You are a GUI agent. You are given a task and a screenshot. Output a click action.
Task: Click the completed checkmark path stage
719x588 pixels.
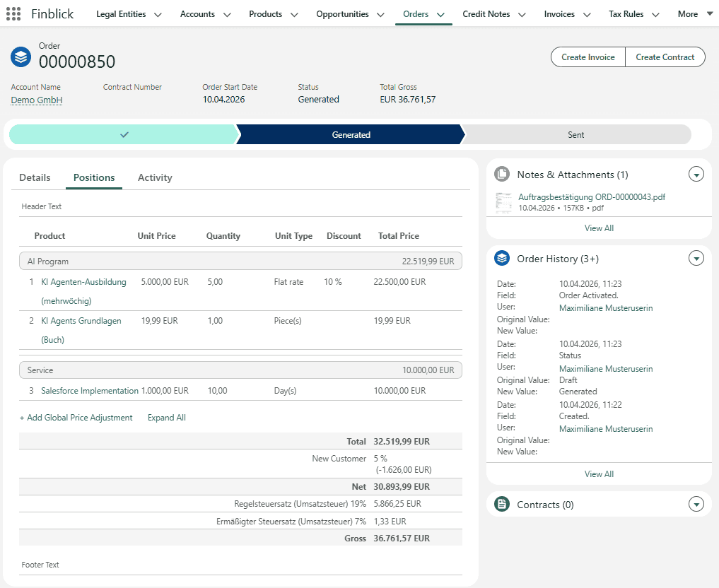coord(124,134)
